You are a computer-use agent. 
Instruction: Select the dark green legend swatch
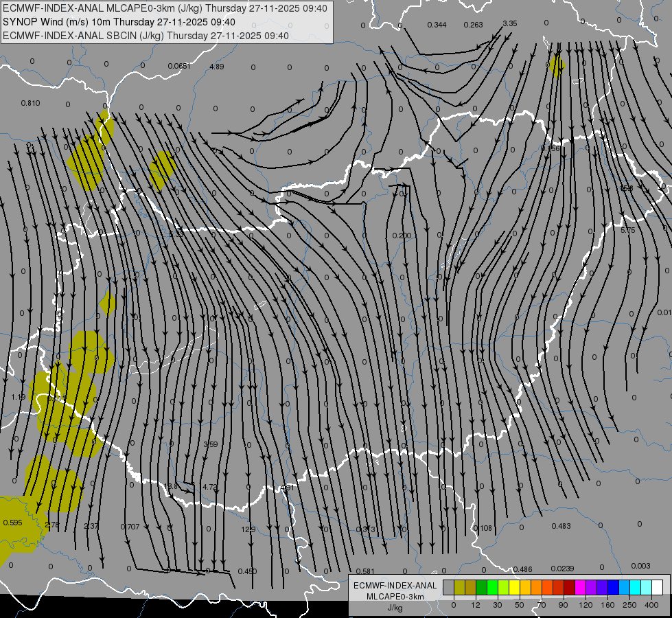(482, 587)
